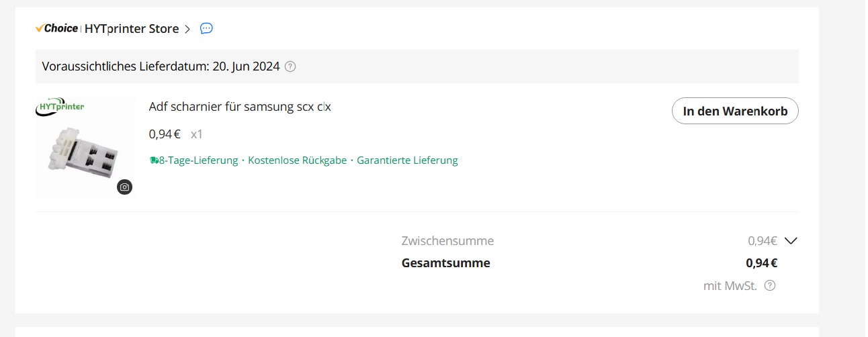This screenshot has height=337, width=868.
Task: Open the Adf scharnier für samsung product title
Action: 240,107
